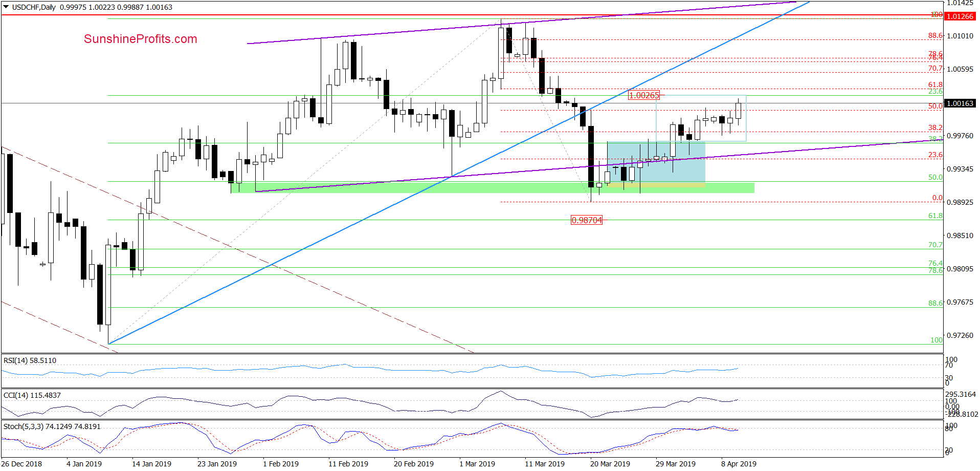This screenshot has height=471, width=980.
Task: Select the -228.8102 CCI scale value
Action: (x=962, y=414)
